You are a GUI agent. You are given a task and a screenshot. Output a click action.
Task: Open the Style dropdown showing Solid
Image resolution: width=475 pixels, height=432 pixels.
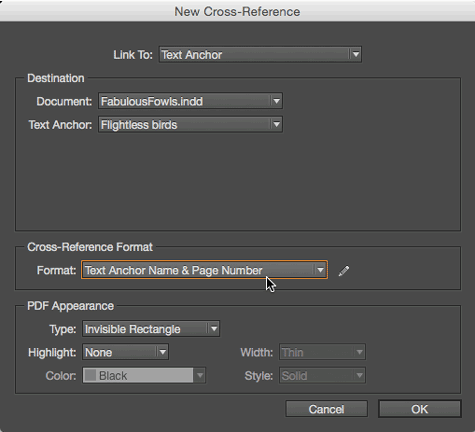tap(322, 376)
